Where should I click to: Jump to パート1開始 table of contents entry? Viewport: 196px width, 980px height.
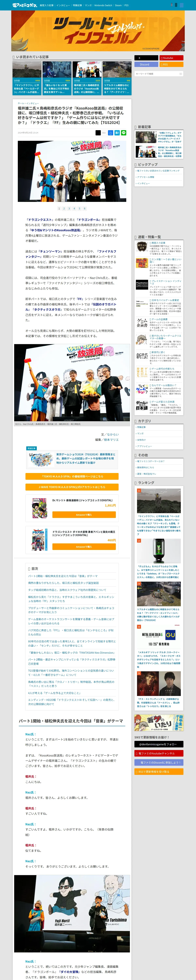[63, 576]
